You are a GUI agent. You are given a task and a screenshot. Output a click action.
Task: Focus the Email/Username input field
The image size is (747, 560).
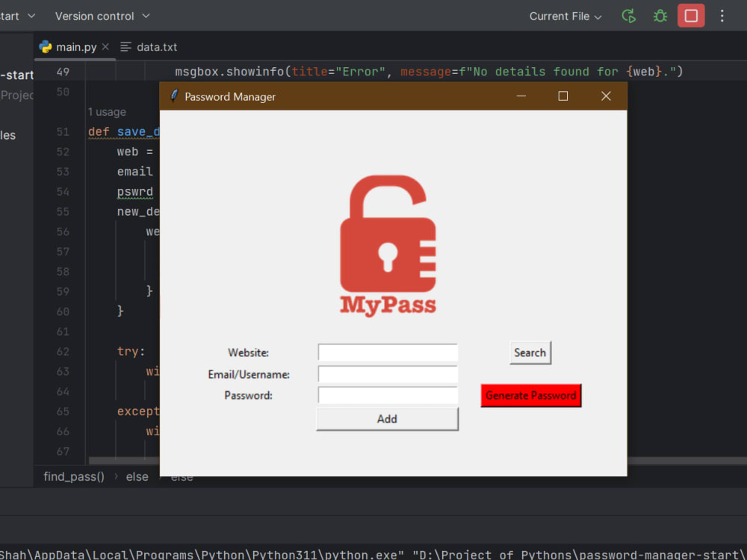click(x=388, y=374)
